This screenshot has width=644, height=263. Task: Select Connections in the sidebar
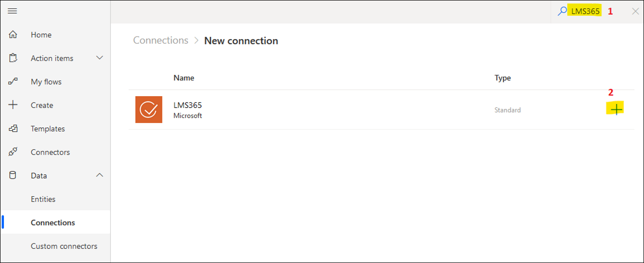click(x=53, y=223)
